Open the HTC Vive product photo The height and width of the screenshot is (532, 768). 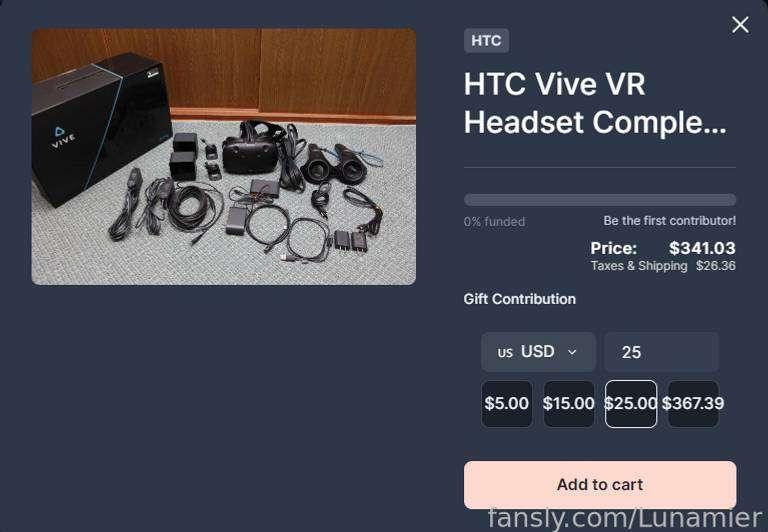(224, 157)
